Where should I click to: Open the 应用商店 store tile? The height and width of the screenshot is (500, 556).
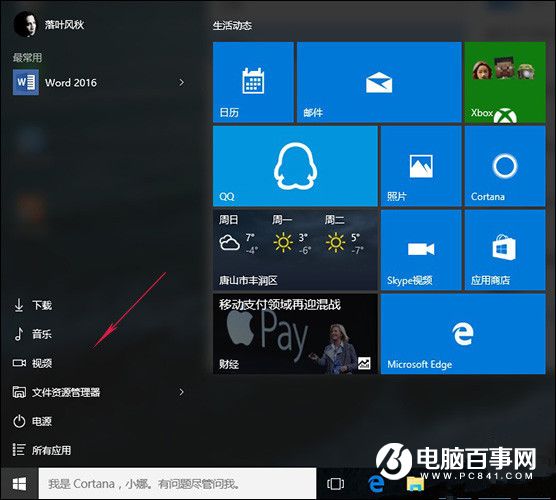coord(505,250)
